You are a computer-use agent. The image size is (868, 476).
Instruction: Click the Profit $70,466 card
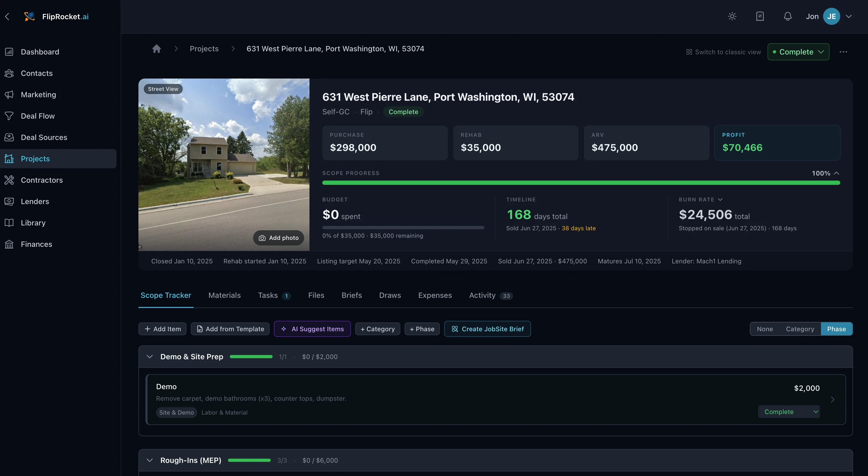pos(777,143)
